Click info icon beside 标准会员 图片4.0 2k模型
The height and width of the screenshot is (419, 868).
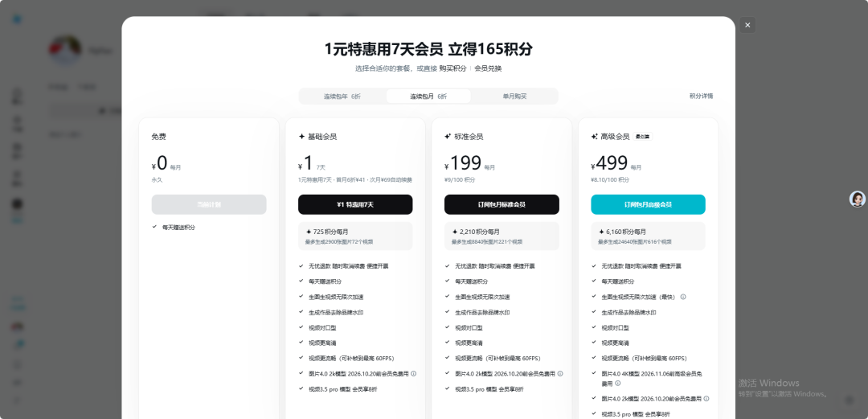(560, 374)
